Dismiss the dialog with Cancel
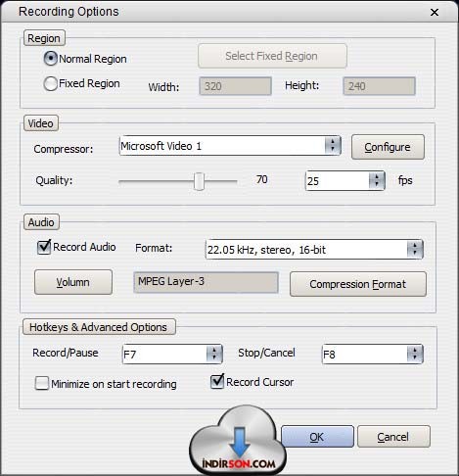 [x=393, y=437]
